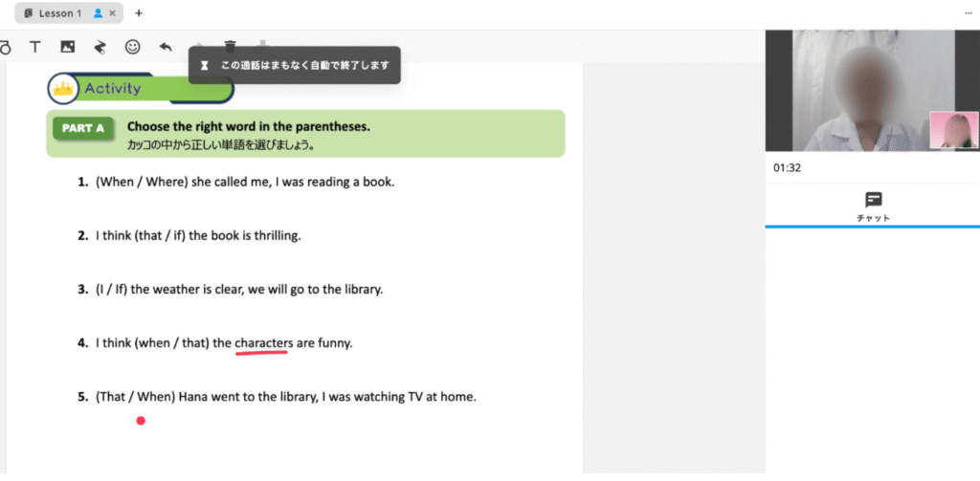Screen dimensions: 980x481
Task: Click the call-ending notification banner
Action: pos(295,65)
